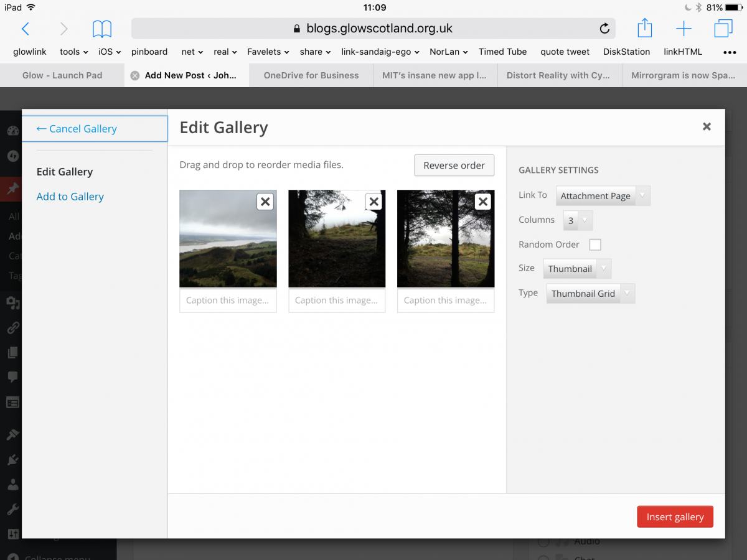Close the Add New Post tab

(x=134, y=75)
